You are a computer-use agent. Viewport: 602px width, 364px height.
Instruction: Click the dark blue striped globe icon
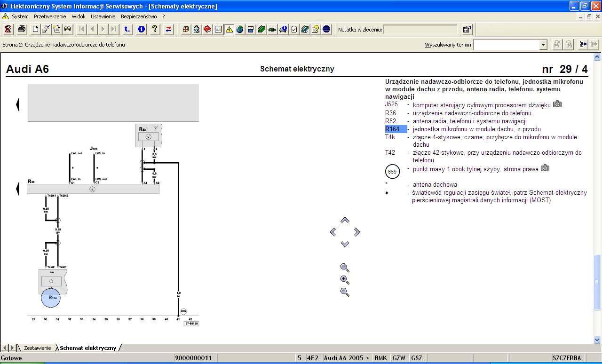(x=326, y=29)
